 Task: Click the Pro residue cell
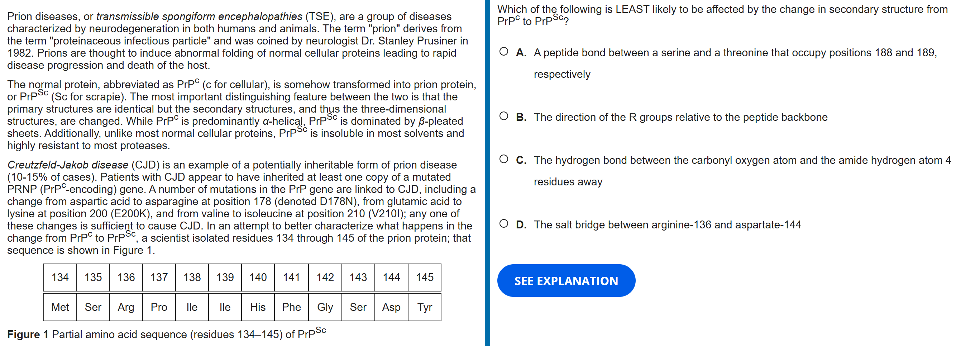click(x=159, y=307)
